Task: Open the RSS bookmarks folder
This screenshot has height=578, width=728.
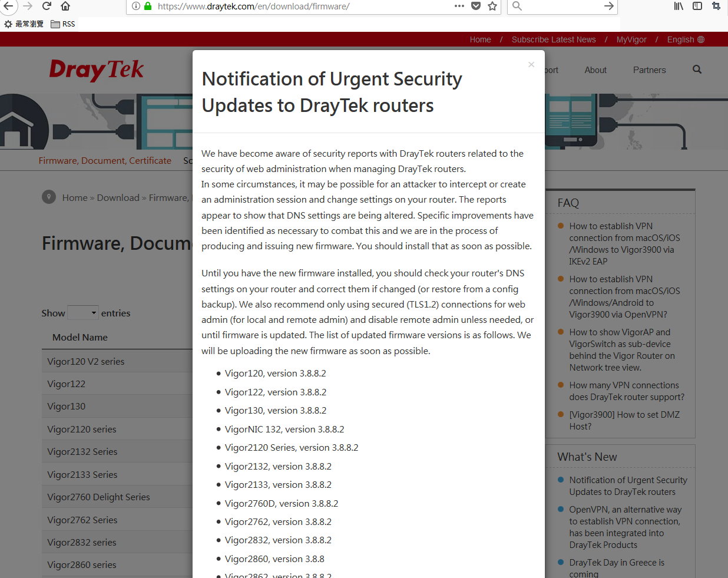Action: pos(63,24)
